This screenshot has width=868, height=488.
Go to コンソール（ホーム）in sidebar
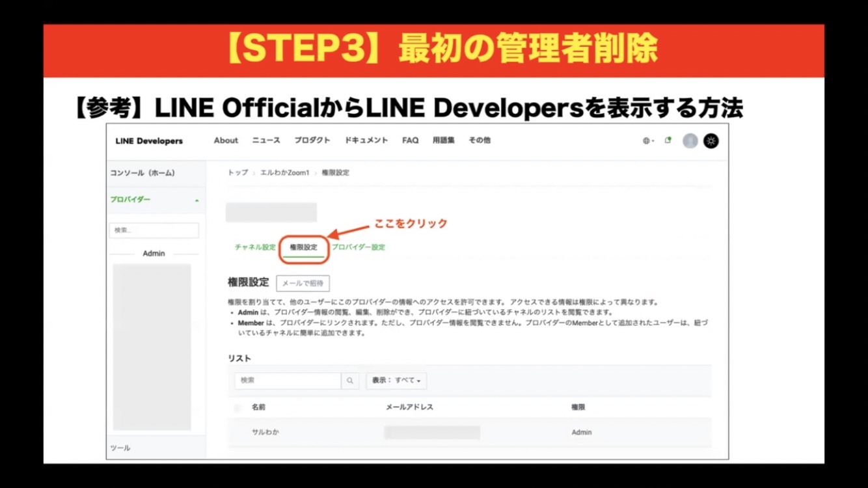(142, 173)
